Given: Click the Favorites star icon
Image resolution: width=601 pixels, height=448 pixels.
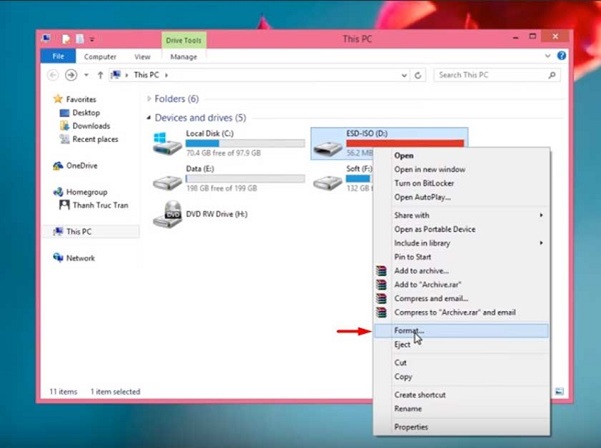Looking at the screenshot, I should [58, 99].
